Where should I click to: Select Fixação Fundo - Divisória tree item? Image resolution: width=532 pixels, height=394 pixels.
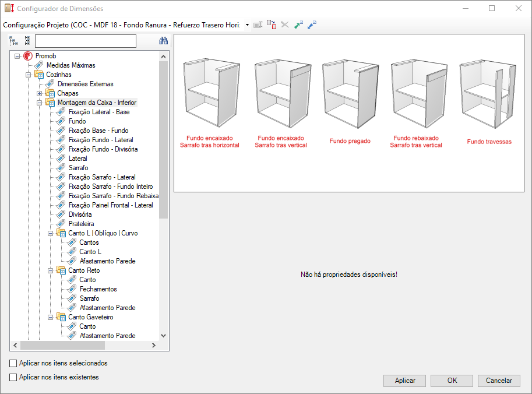coord(103,149)
